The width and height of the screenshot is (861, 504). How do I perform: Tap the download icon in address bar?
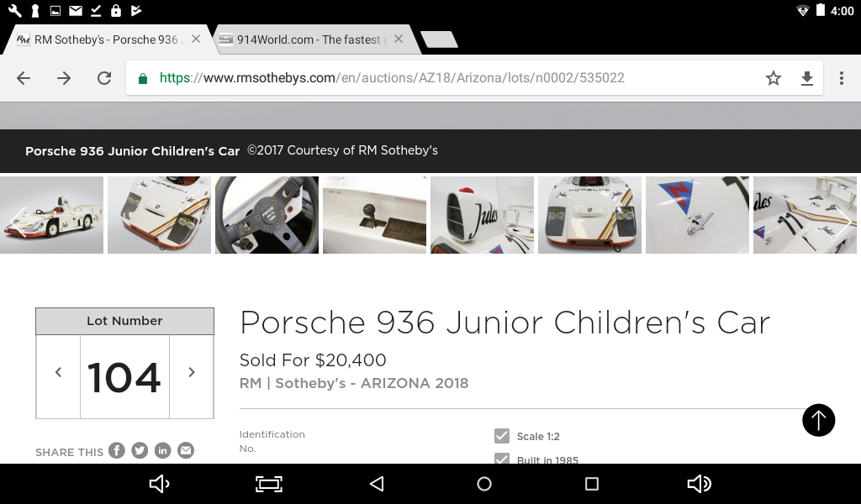807,78
